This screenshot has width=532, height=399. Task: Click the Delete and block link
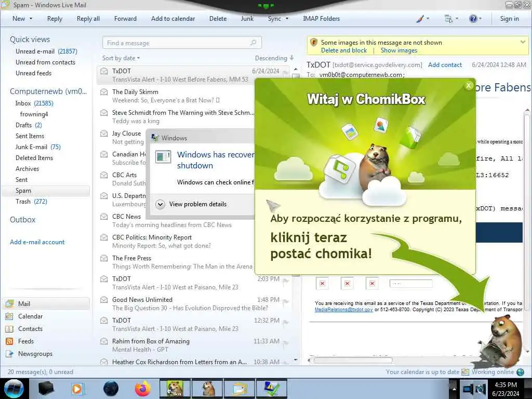[344, 50]
